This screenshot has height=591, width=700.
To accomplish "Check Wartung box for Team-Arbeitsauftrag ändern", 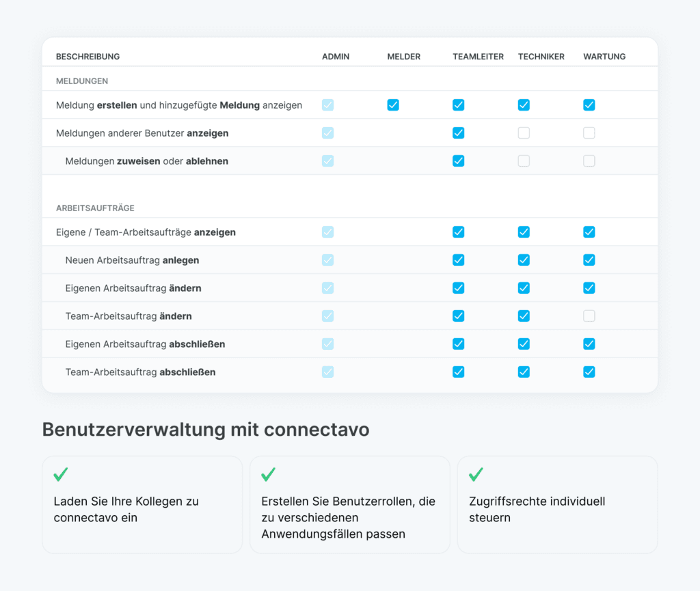I will (x=589, y=316).
